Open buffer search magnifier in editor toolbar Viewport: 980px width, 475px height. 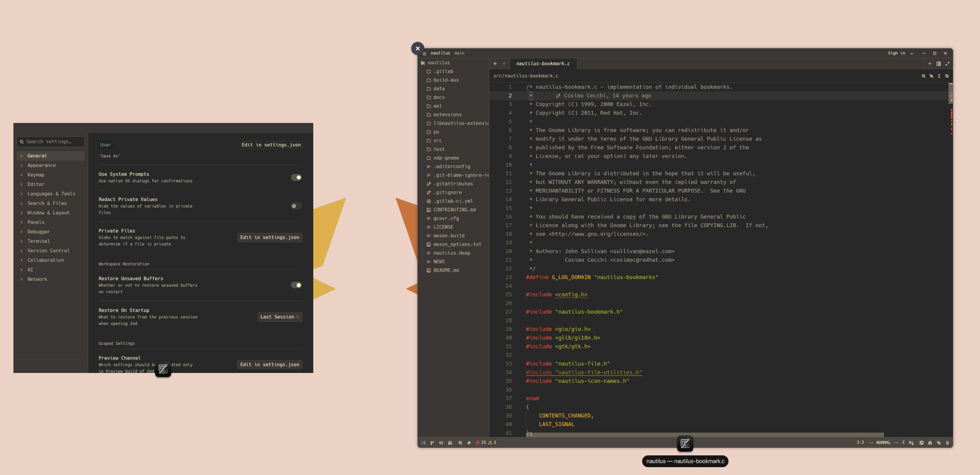coord(923,76)
